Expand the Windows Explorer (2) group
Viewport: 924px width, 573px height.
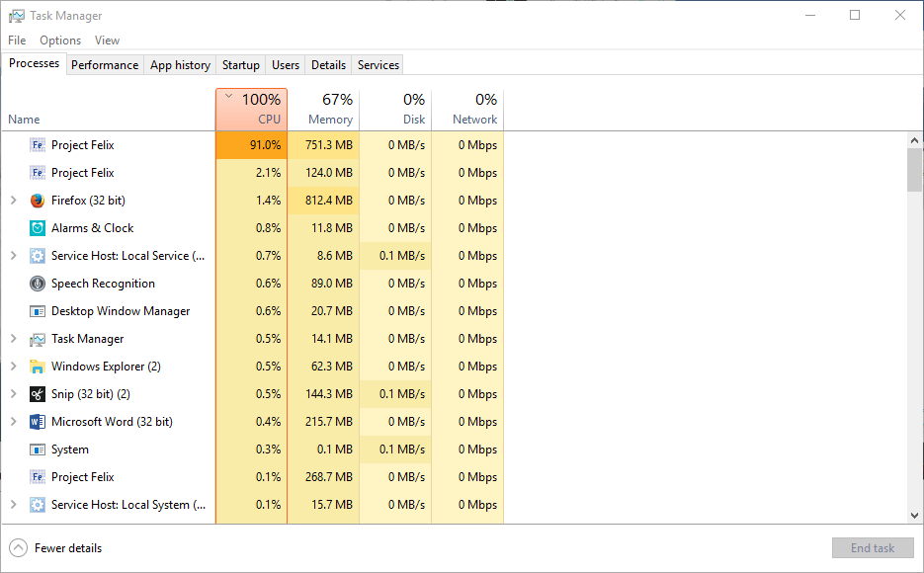pyautogui.click(x=14, y=367)
